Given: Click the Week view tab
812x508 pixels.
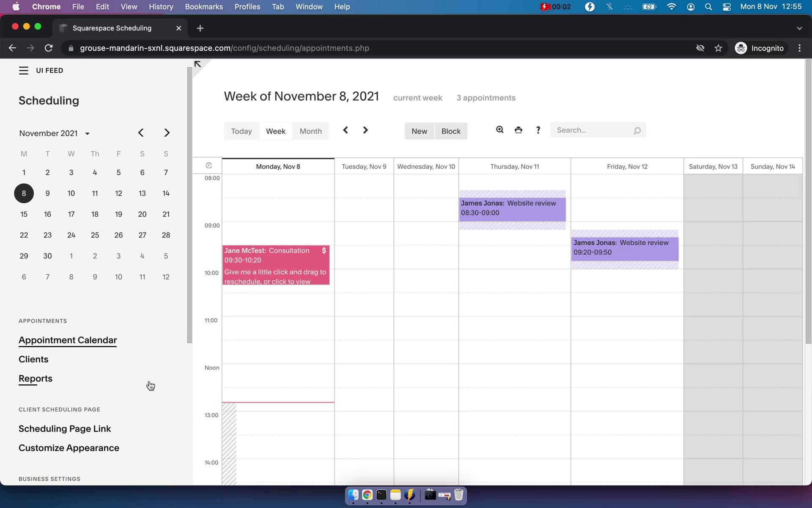Looking at the screenshot, I should coord(275,130).
